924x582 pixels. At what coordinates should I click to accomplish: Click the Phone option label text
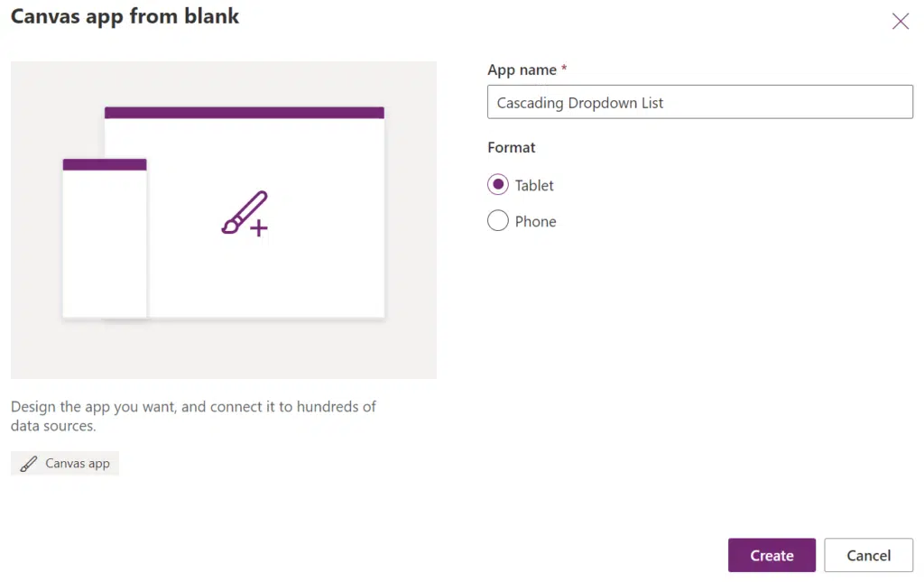tap(535, 221)
